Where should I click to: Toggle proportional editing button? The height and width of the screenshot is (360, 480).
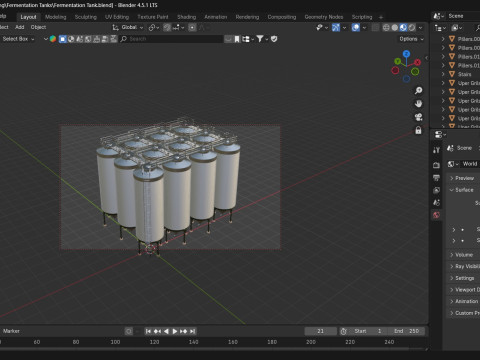pyautogui.click(x=192, y=27)
